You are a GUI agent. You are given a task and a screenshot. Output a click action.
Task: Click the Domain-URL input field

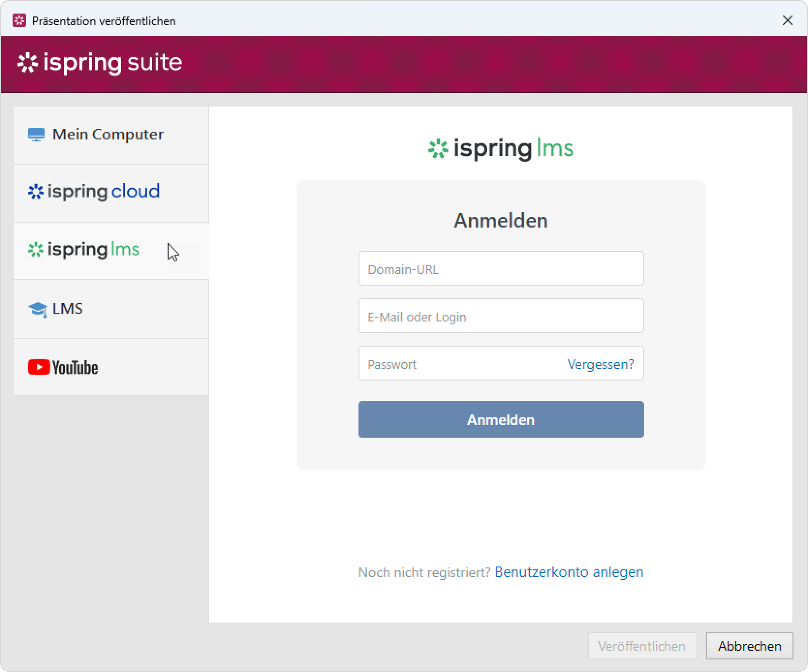coord(501,268)
